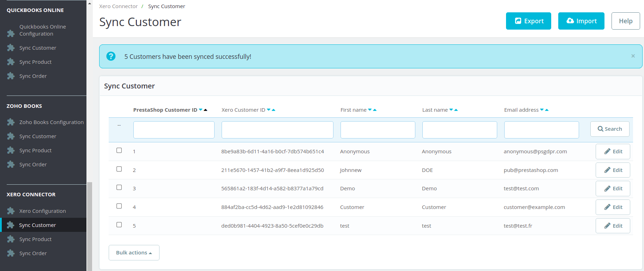Image resolution: width=644 pixels, height=271 pixels.
Task: Click the Search filter button
Action: (x=610, y=129)
